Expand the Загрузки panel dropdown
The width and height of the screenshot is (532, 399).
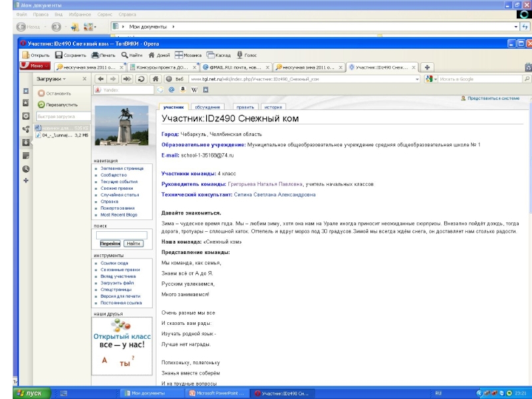tap(51, 78)
